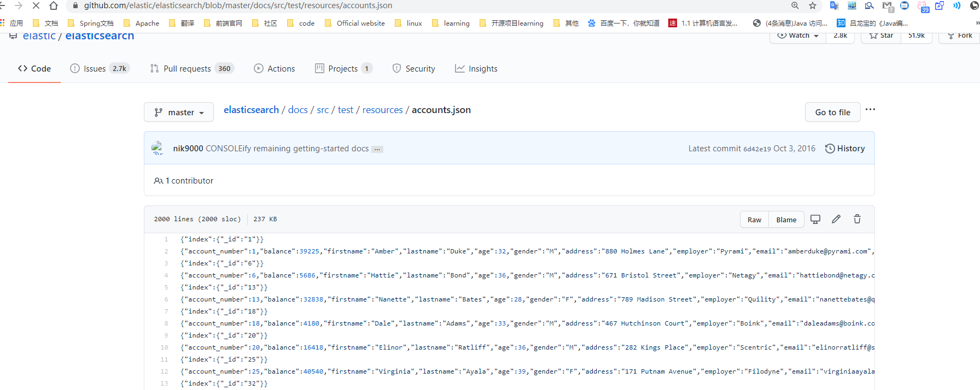Screen dimensions: 980x390
Task: Open the elasticsearch breadcrumb link
Action: (251, 110)
